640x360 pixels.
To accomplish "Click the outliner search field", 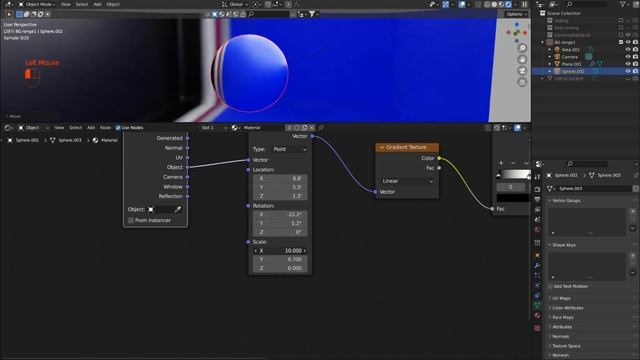I will pos(588,4).
